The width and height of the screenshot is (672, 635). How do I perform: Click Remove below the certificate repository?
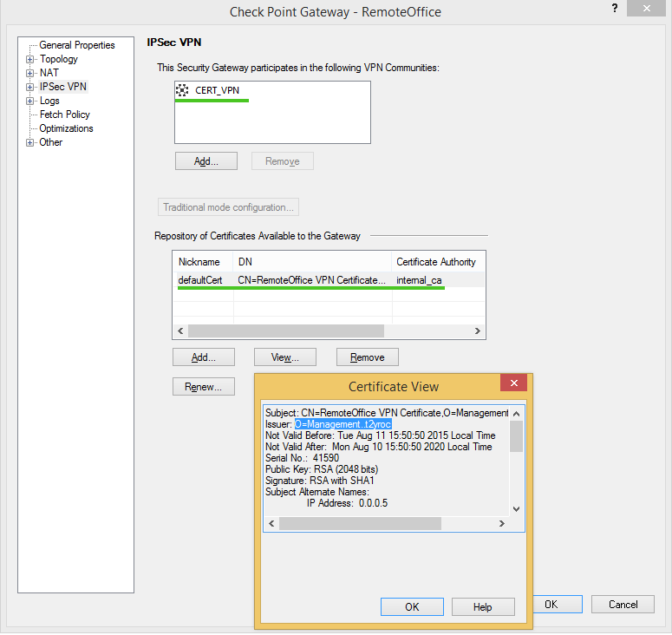[x=368, y=357]
